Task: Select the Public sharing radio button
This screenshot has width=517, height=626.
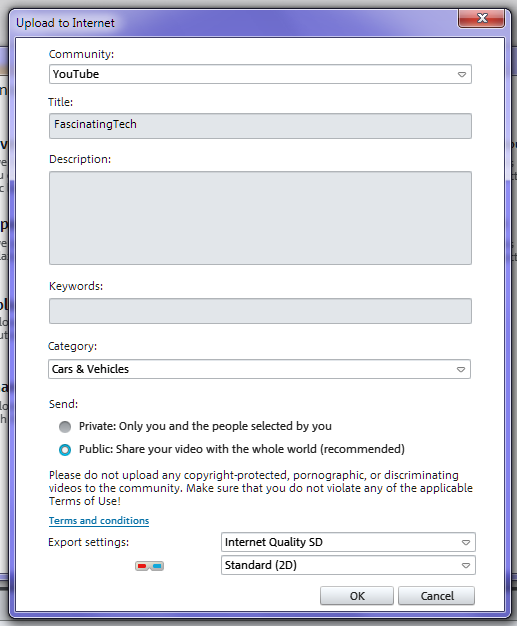Action: [65, 450]
